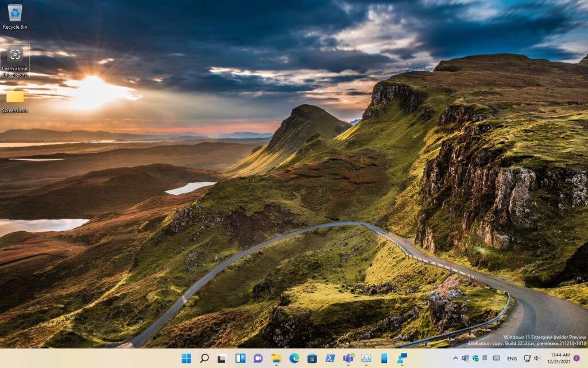Open the Widgets panel icon
This screenshot has height=368, width=588.
240,358
